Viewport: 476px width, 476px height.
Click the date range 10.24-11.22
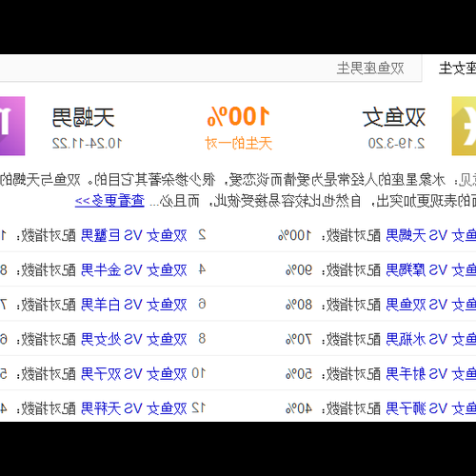pyautogui.click(x=87, y=144)
